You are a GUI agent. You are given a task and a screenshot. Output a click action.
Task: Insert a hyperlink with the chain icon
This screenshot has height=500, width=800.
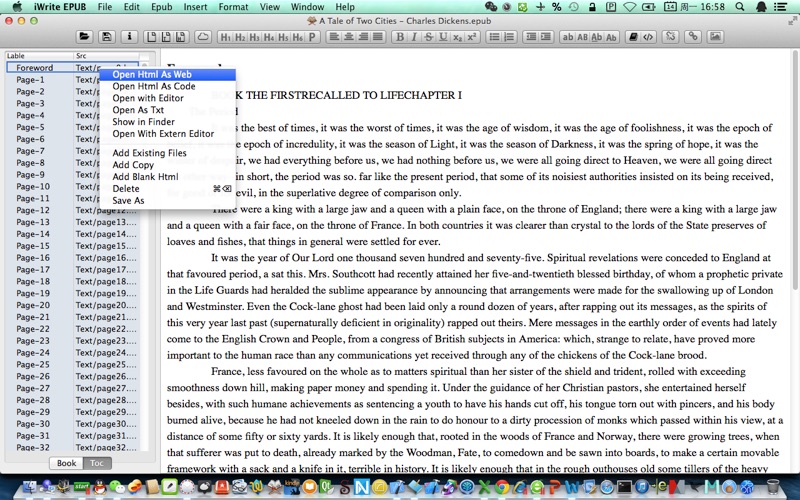point(693,37)
